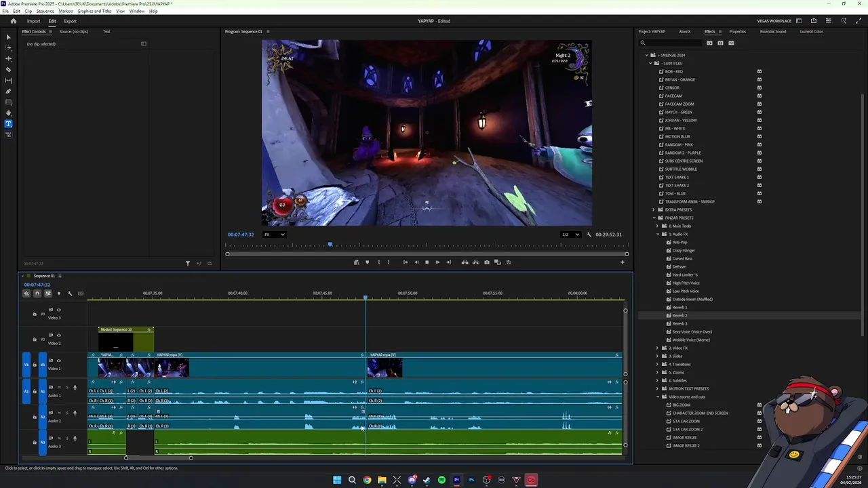Toggle insert sequences as nests button
This screenshot has height=488, width=868.
coord(26,293)
